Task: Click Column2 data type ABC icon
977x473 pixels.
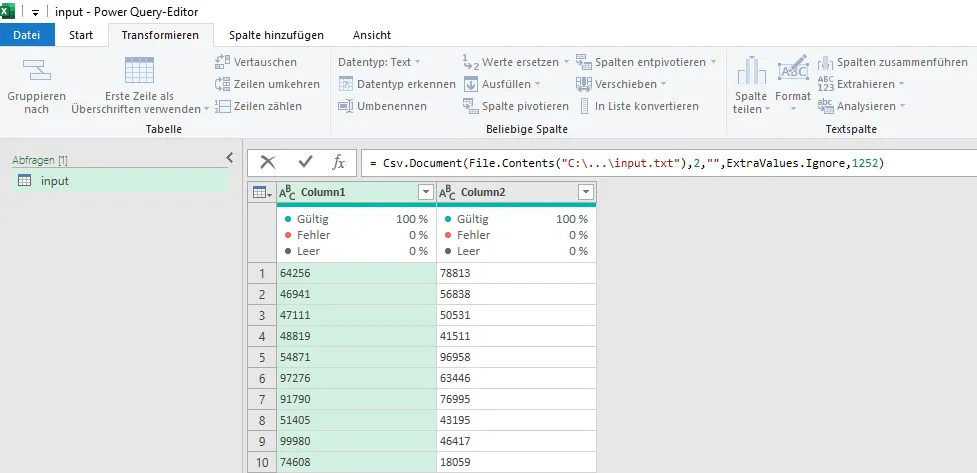Action: (x=447, y=193)
